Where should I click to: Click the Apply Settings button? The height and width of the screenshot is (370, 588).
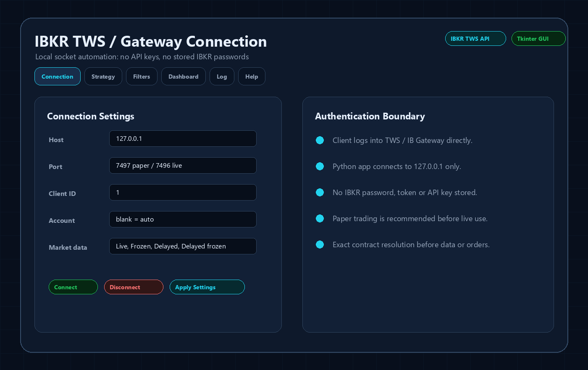click(207, 287)
